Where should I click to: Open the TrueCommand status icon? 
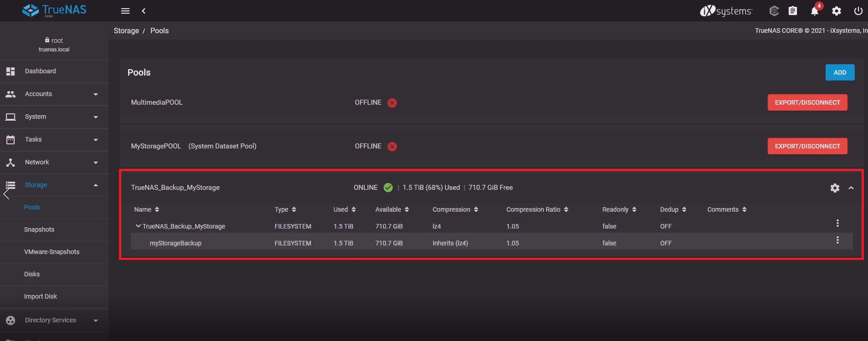pyautogui.click(x=774, y=11)
